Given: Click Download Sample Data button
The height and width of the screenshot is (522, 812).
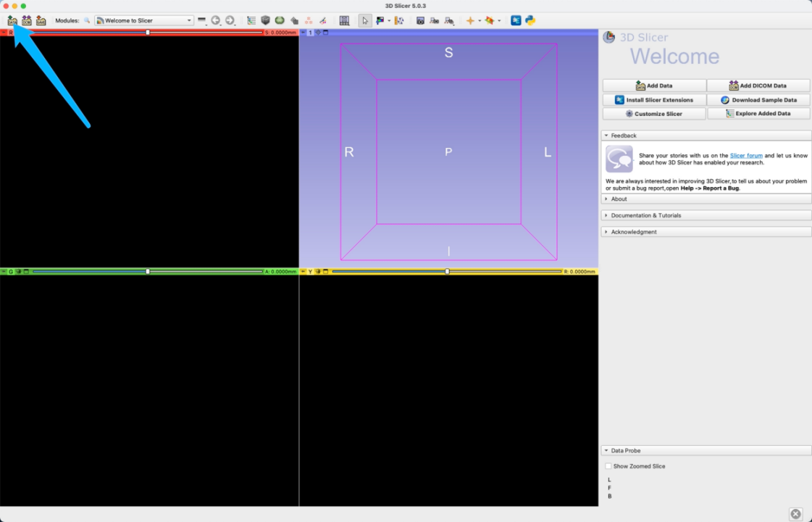Looking at the screenshot, I should (x=758, y=99).
